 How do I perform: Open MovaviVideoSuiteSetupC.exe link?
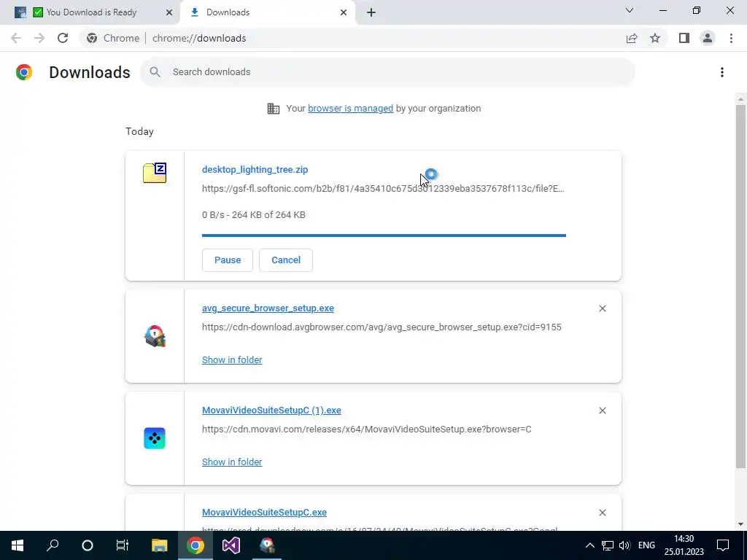(264, 513)
